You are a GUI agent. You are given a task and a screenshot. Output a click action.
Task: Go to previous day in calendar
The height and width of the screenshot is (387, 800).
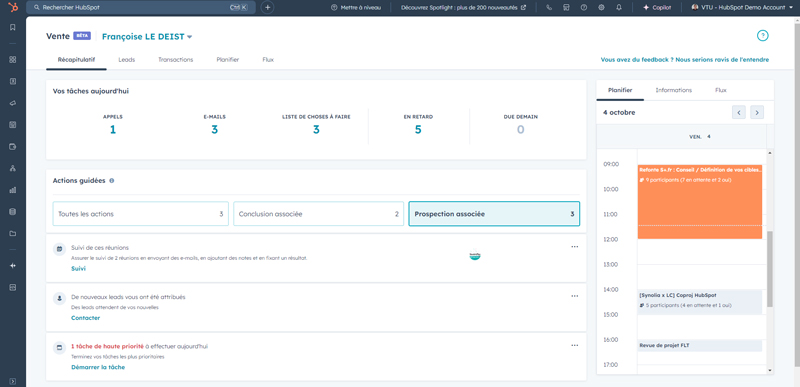(x=739, y=112)
